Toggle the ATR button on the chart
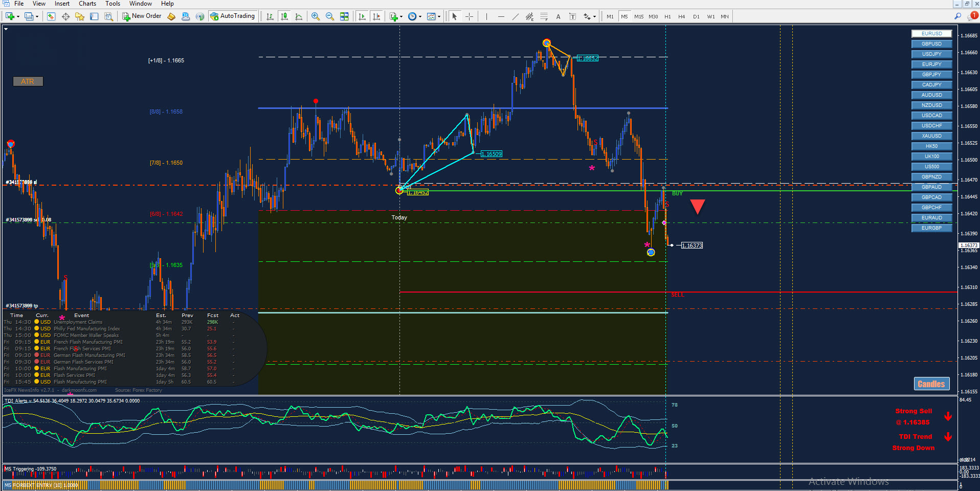The height and width of the screenshot is (491, 980). (28, 81)
